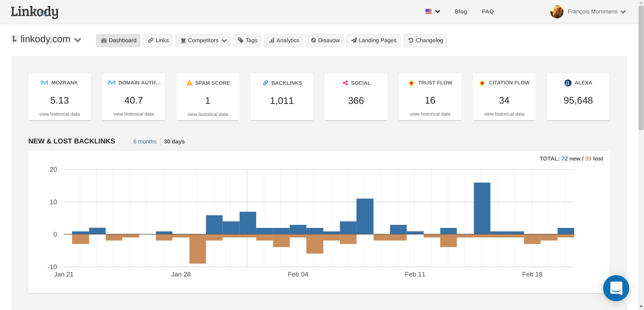644x310 pixels.
Task: View historical data for Trust Flow
Action: coord(430,114)
